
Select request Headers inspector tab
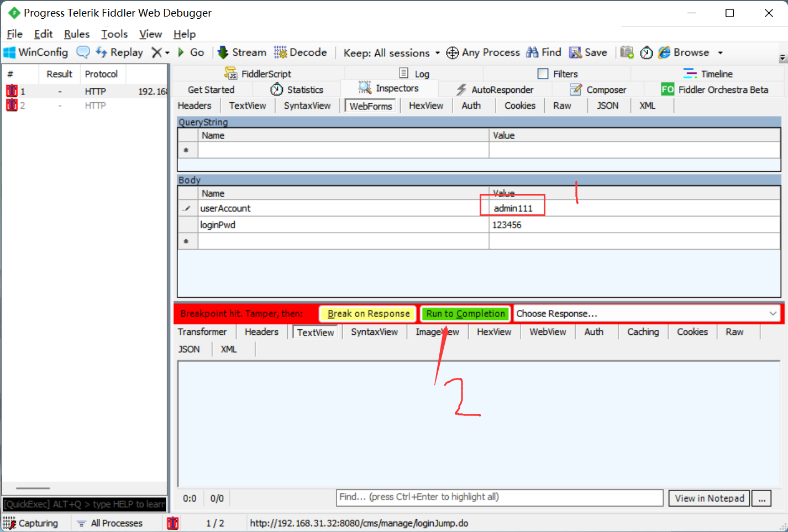[195, 106]
